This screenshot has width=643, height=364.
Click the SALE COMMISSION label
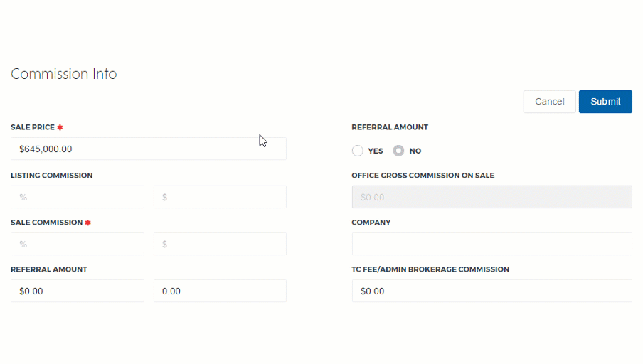click(47, 223)
